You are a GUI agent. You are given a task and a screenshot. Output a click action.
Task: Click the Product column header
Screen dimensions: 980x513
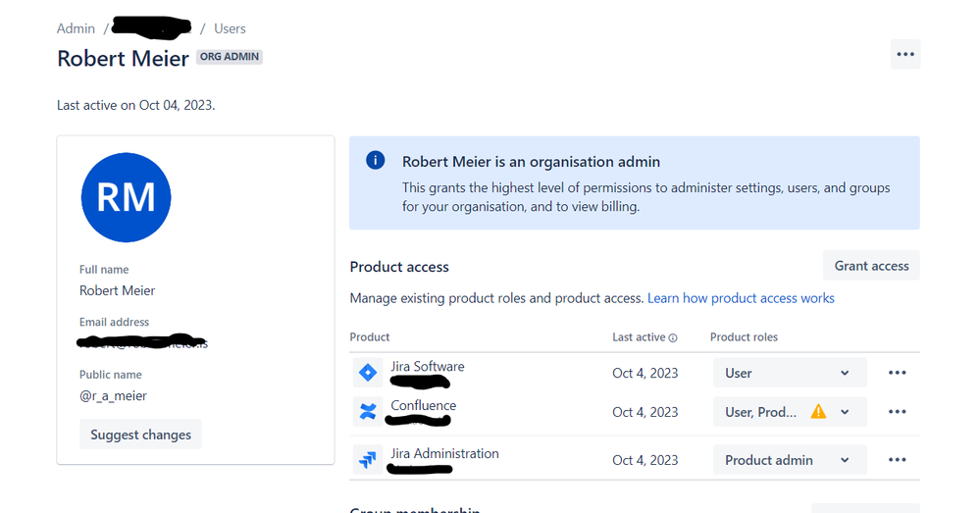[x=370, y=337]
